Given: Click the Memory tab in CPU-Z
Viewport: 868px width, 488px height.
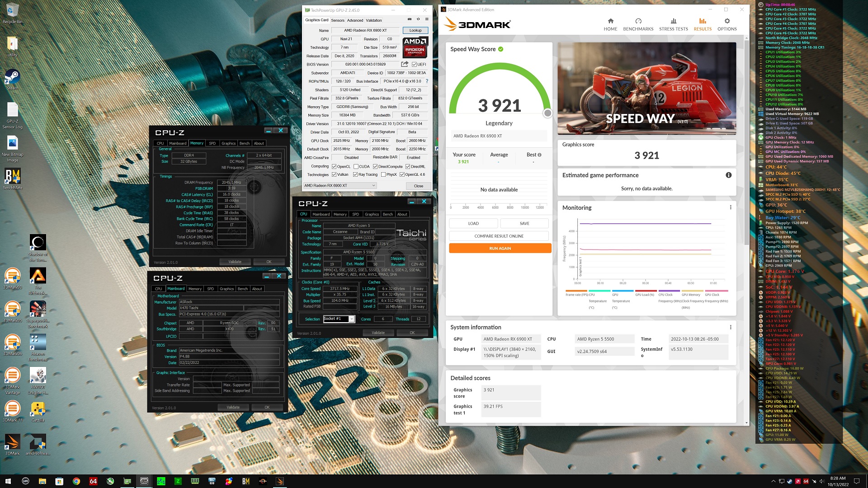Looking at the screenshot, I should [196, 143].
